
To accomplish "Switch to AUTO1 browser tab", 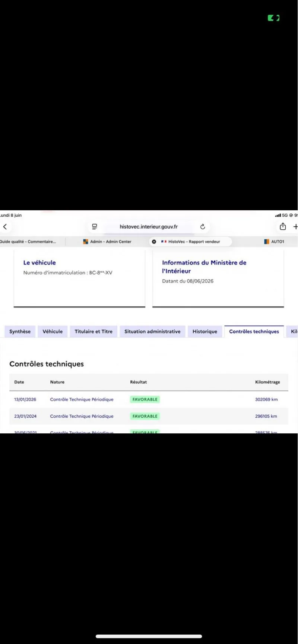I will tap(274, 242).
